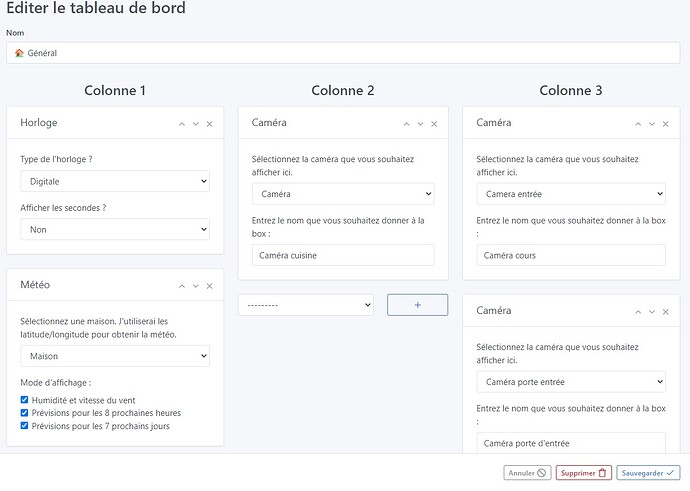Move the Météo box up
Screen dimensions: 690x491
[182, 286]
